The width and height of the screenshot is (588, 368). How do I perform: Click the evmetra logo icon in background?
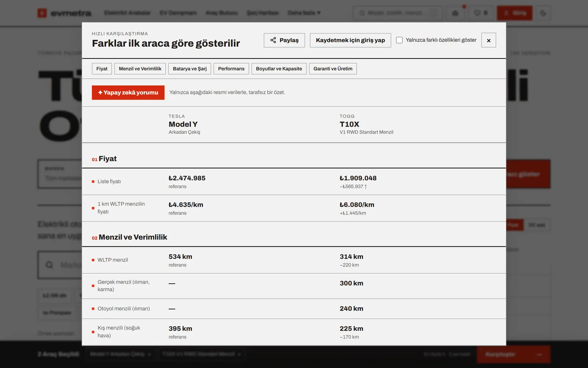42,13
